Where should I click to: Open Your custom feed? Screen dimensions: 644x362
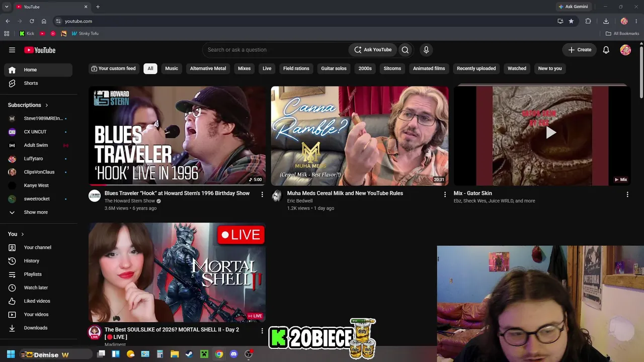click(x=113, y=68)
